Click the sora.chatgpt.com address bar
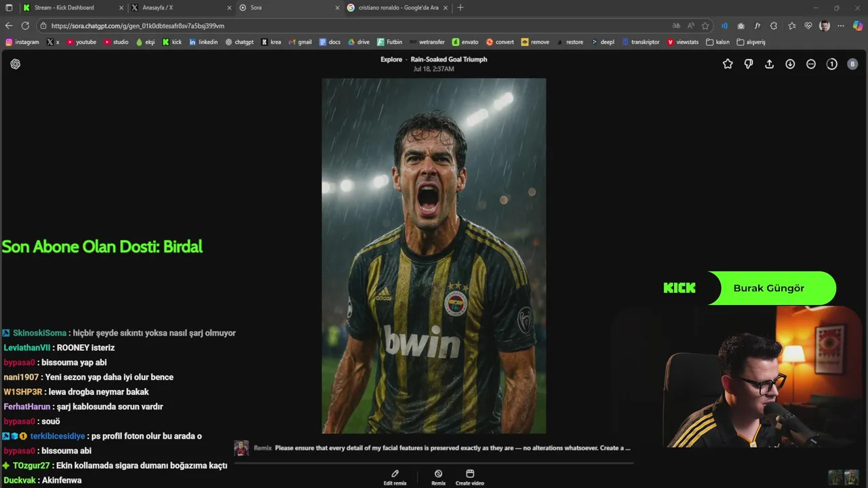Viewport: 868px width, 488px height. (353, 26)
